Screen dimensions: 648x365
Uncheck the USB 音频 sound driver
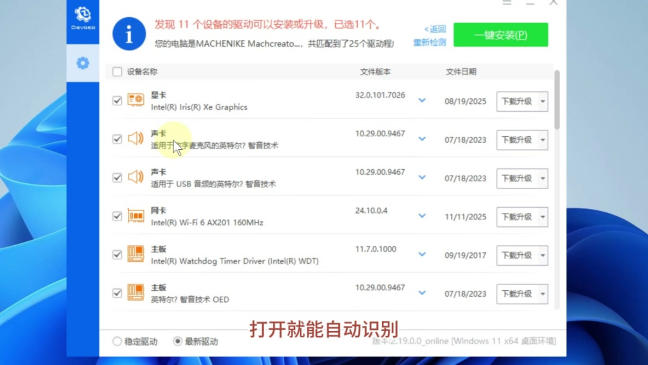[117, 178]
